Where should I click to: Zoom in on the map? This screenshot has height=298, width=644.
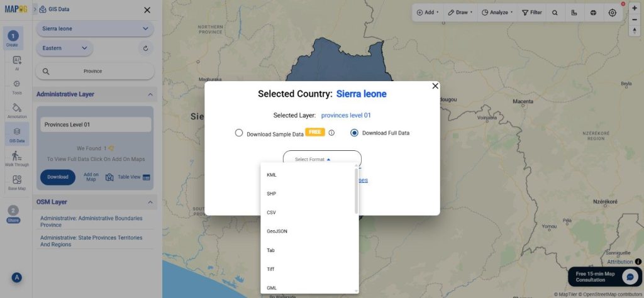tap(635, 8)
